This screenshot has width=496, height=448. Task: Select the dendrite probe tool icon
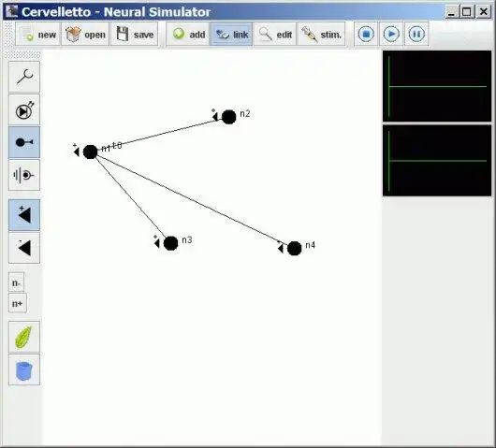click(24, 77)
